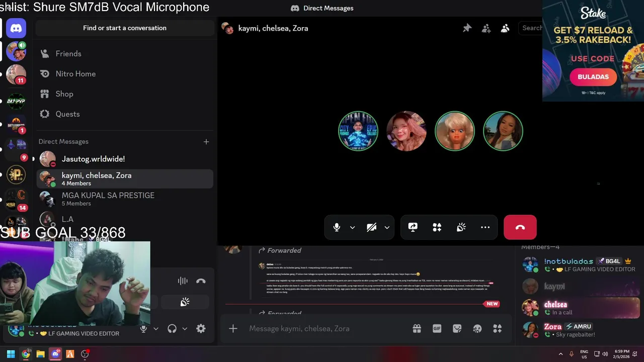Viewport: 644px width, 362px height.
Task: Open Windows Start menu
Action: tap(11, 354)
